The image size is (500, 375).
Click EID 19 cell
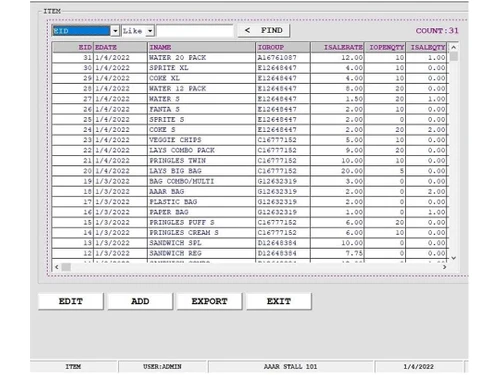(73, 181)
